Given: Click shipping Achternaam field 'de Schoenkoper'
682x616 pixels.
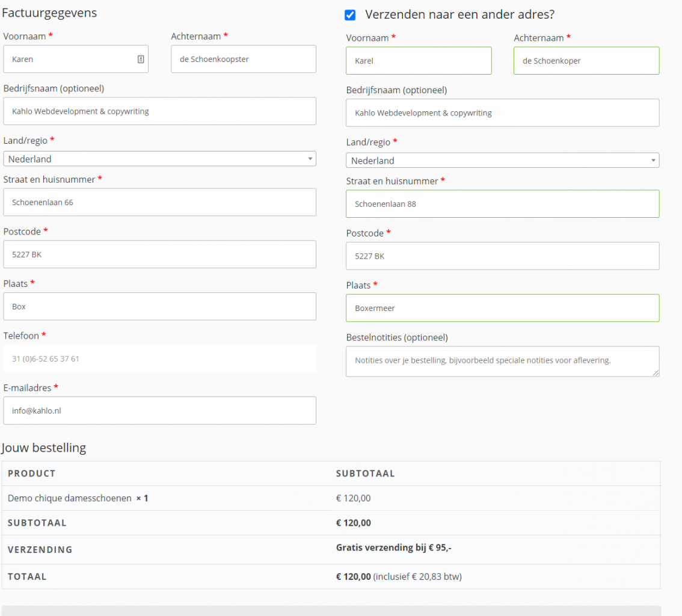Looking at the screenshot, I should 586,61.
